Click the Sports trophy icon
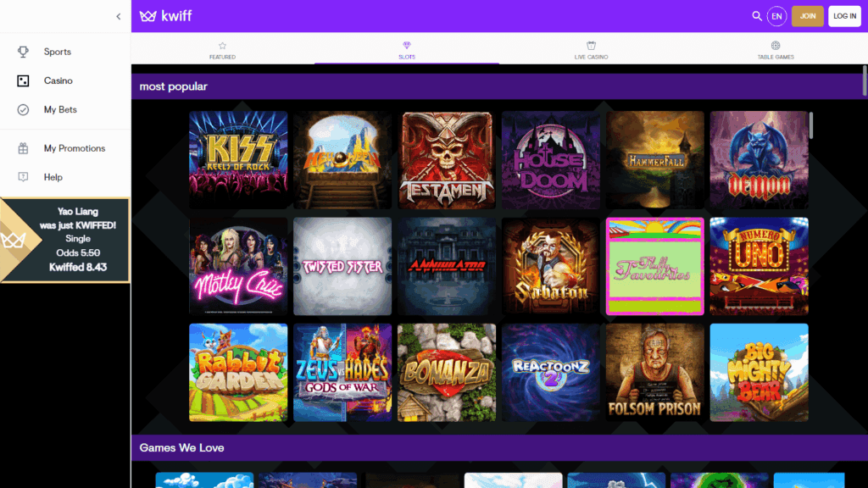This screenshot has height=488, width=868. [x=23, y=52]
